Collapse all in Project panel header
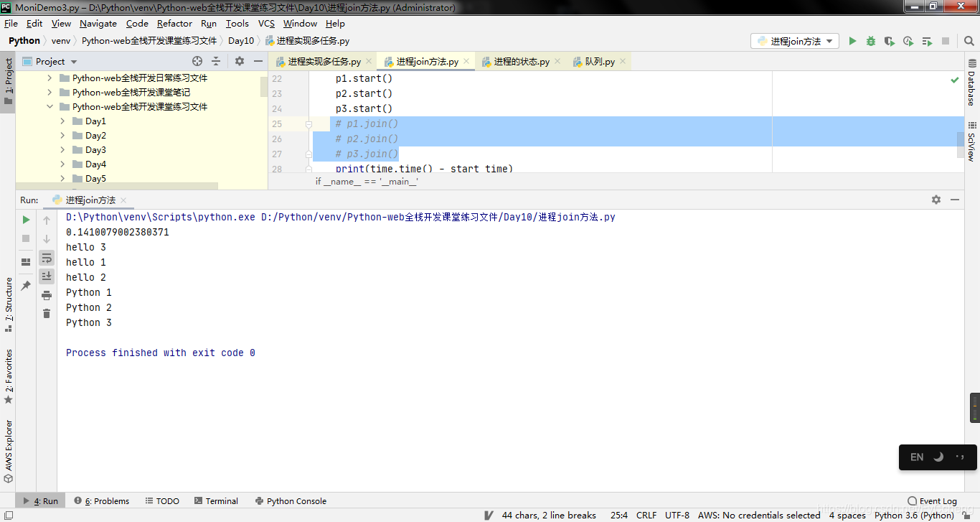 216,62
